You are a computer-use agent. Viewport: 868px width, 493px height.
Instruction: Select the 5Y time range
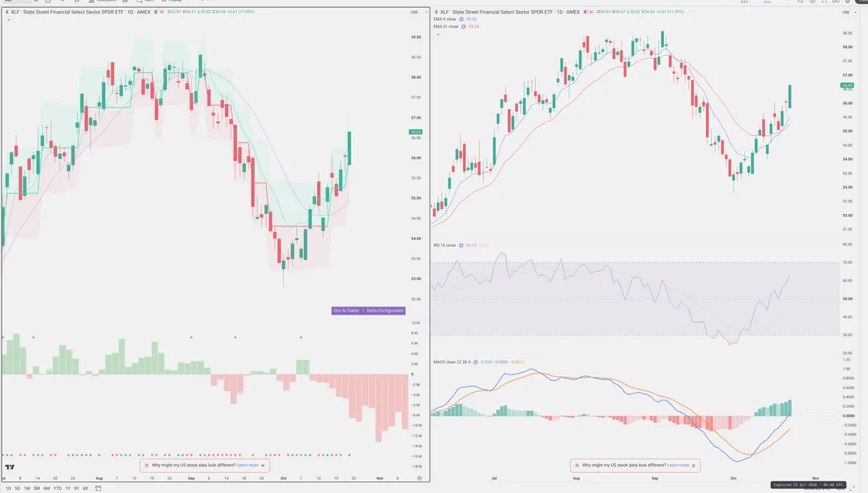pyautogui.click(x=77, y=489)
